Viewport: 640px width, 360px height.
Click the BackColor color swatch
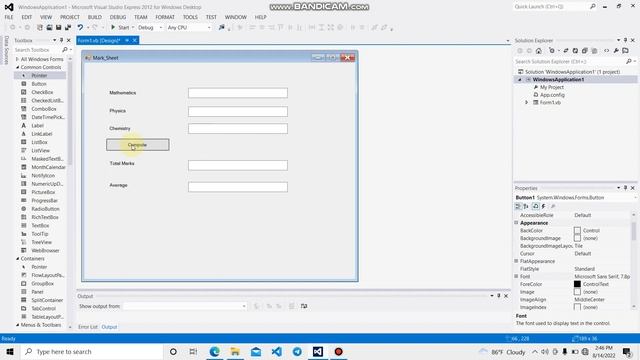coord(577,231)
